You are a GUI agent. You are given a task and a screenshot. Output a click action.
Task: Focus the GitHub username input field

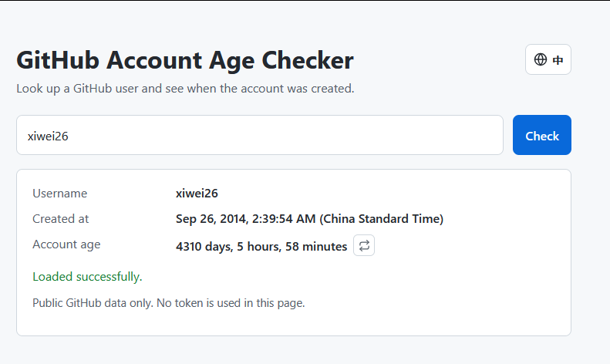[x=260, y=135]
